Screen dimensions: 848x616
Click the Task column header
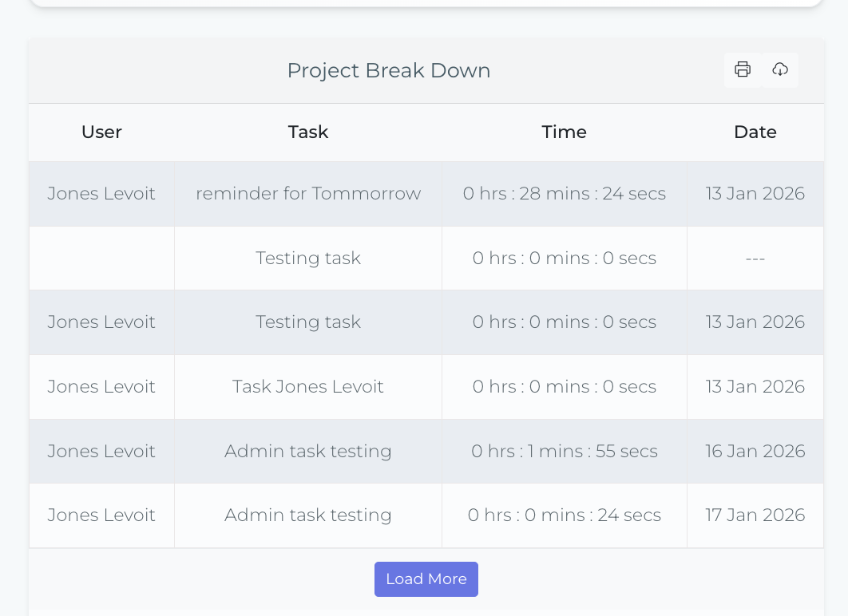point(308,132)
